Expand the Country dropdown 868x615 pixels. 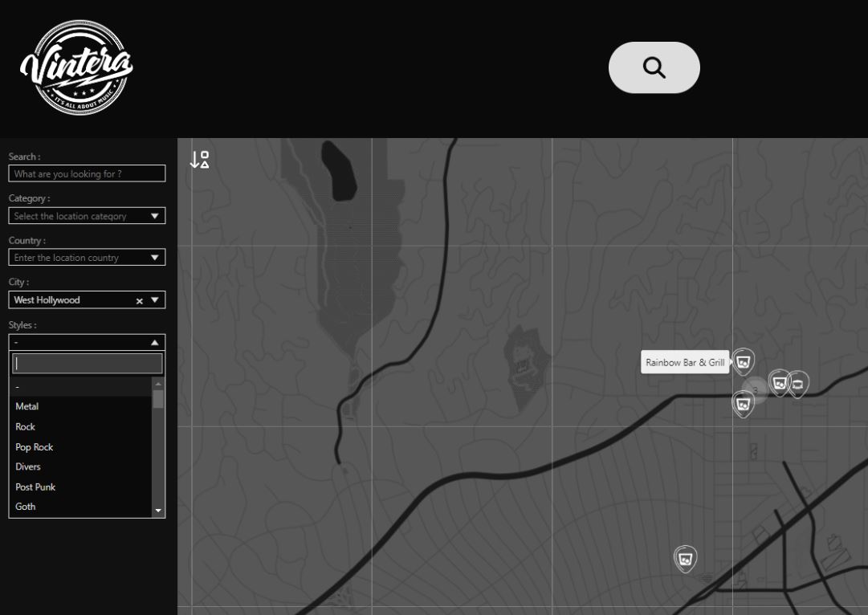click(155, 258)
